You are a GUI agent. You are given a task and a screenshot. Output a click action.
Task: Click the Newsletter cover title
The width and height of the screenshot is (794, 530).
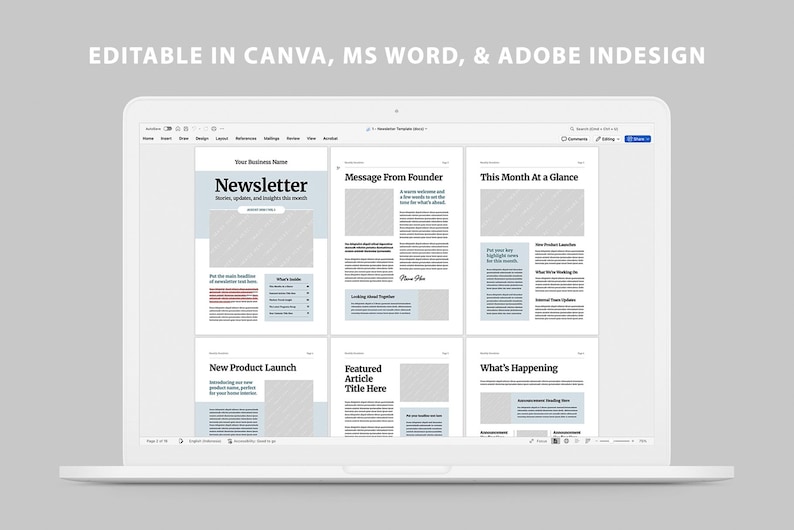click(261, 185)
